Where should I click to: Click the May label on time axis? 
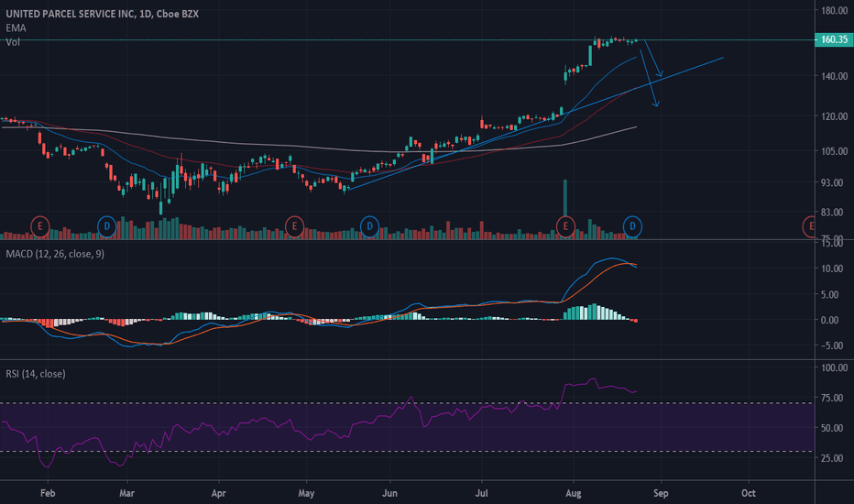point(306,493)
